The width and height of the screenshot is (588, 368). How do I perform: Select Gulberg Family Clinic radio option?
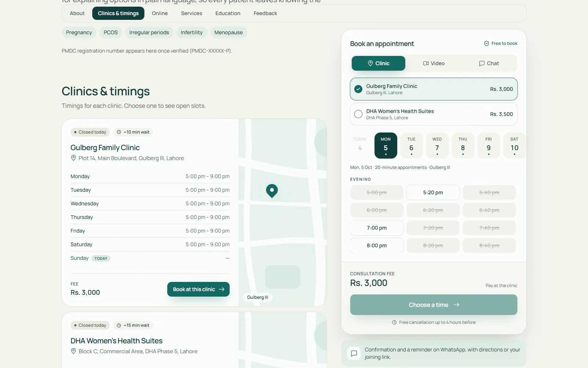click(434, 89)
